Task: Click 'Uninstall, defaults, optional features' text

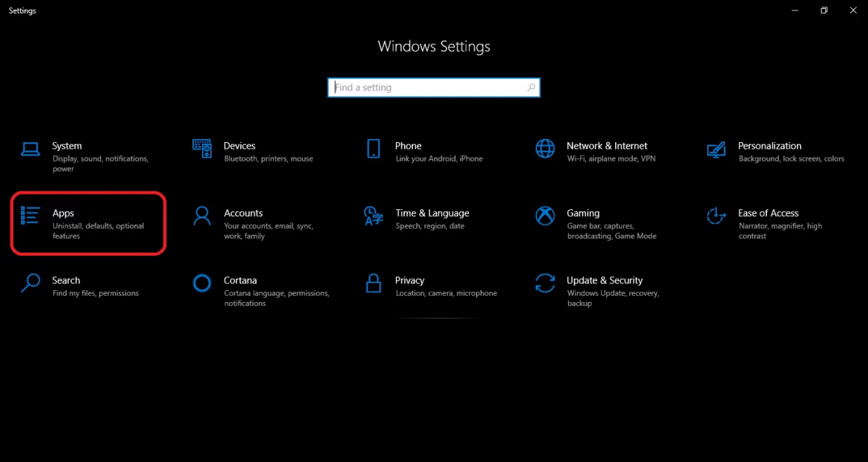Action: pos(98,231)
